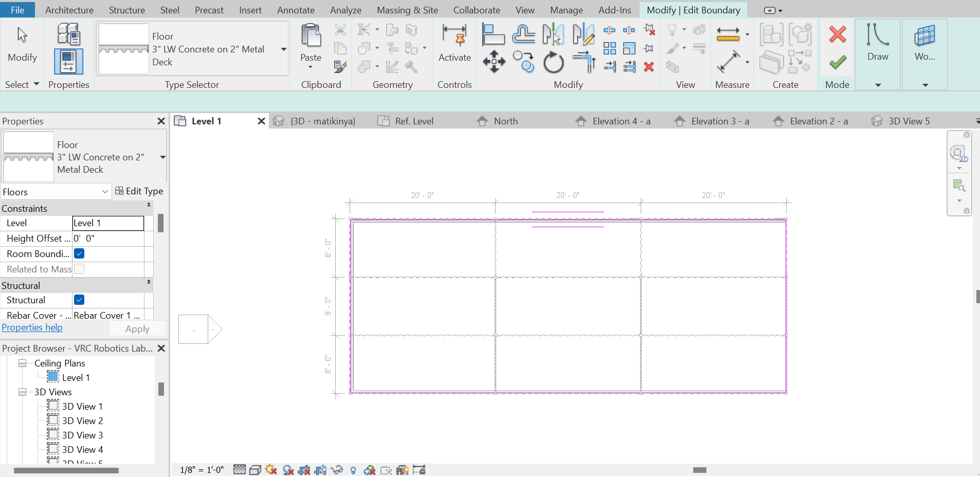
Task: Click the Paste clipboard icon
Action: (311, 36)
